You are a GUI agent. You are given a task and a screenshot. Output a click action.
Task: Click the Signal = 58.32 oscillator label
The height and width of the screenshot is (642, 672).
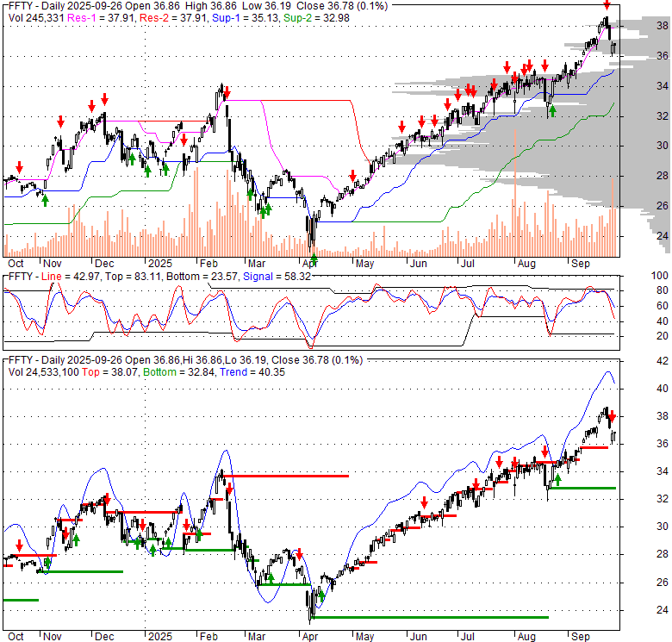click(277, 277)
